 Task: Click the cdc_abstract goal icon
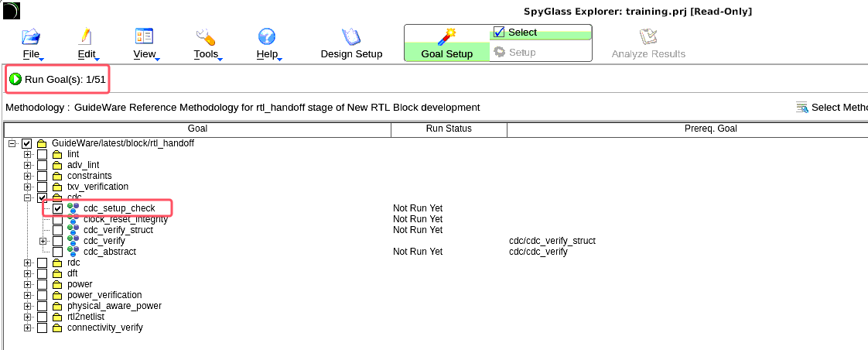[x=73, y=252]
